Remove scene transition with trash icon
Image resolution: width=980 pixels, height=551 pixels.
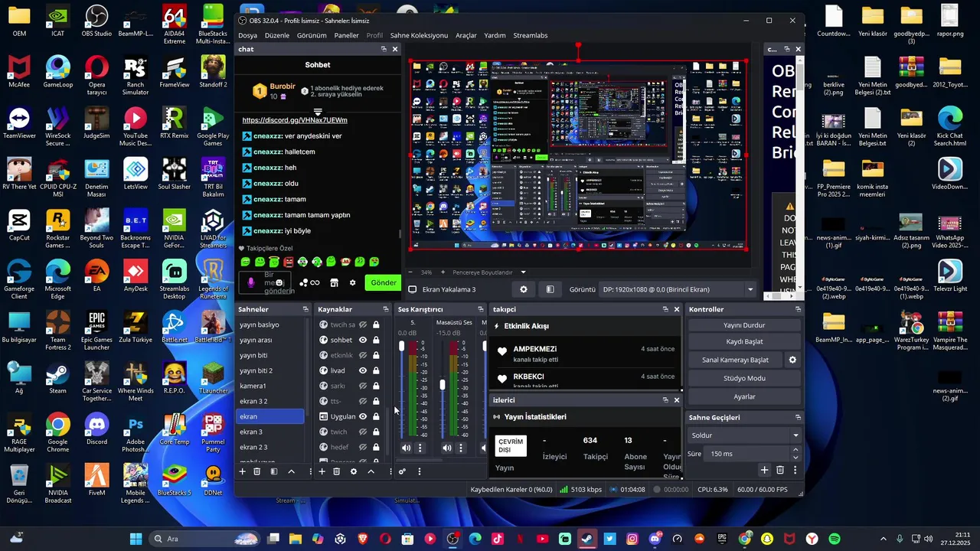[x=780, y=470]
